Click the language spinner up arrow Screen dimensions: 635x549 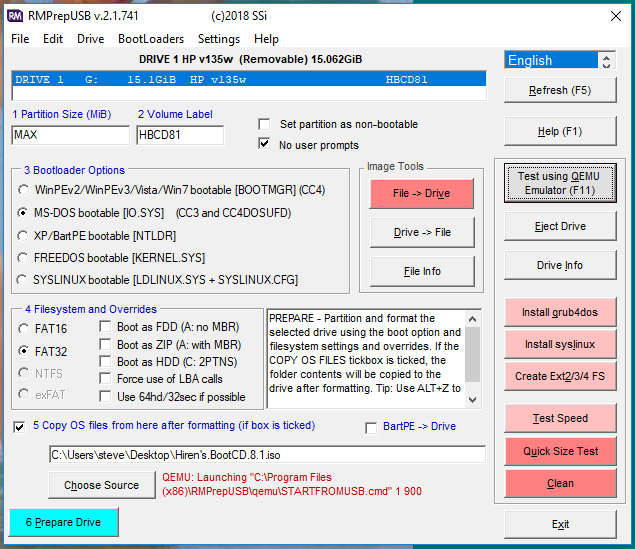606,57
